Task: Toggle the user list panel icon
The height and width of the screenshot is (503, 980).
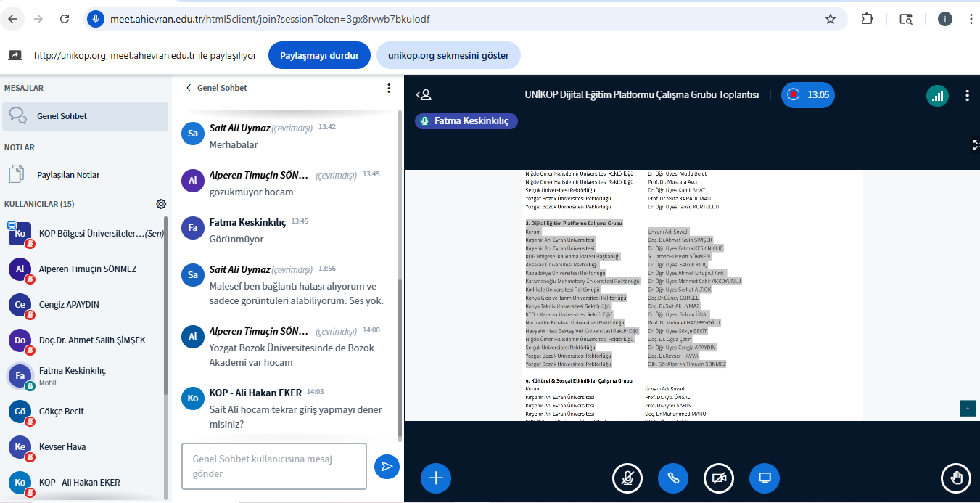Action: tap(424, 95)
